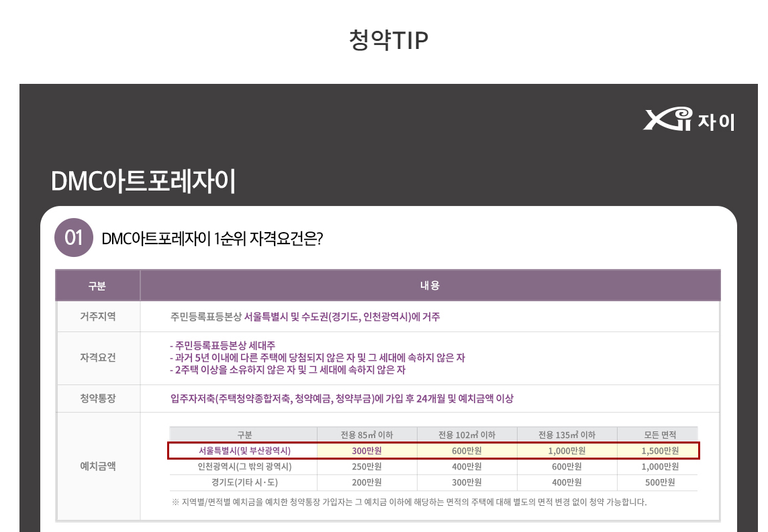This screenshot has width=768, height=532.
Task: Click the DMC아트포레자이 title text
Action: [x=144, y=181]
